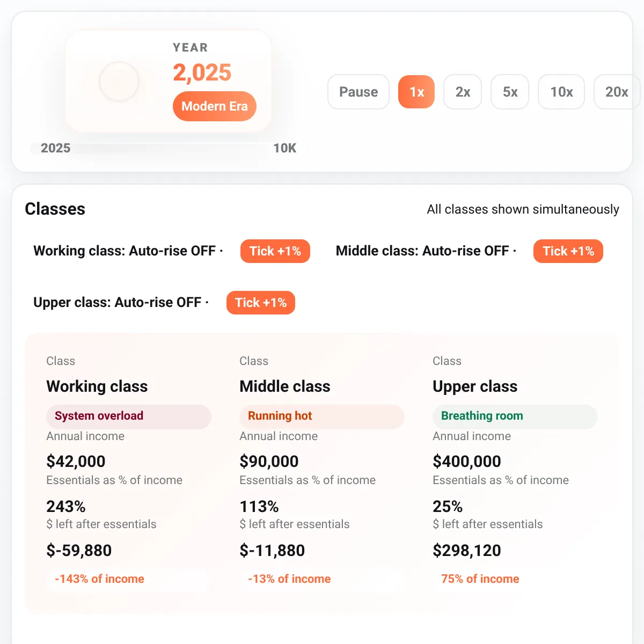Switch speed to 5x
Image resolution: width=644 pixels, height=644 pixels.
click(x=510, y=92)
